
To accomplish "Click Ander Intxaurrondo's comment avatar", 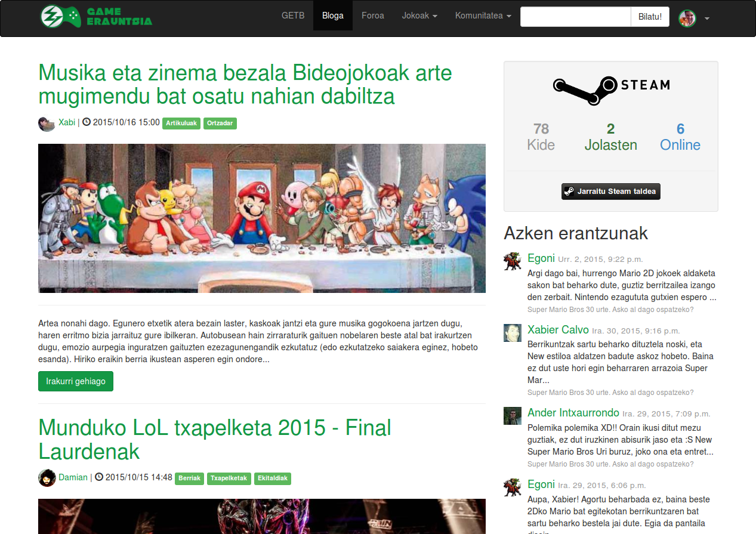I will click(x=512, y=416).
